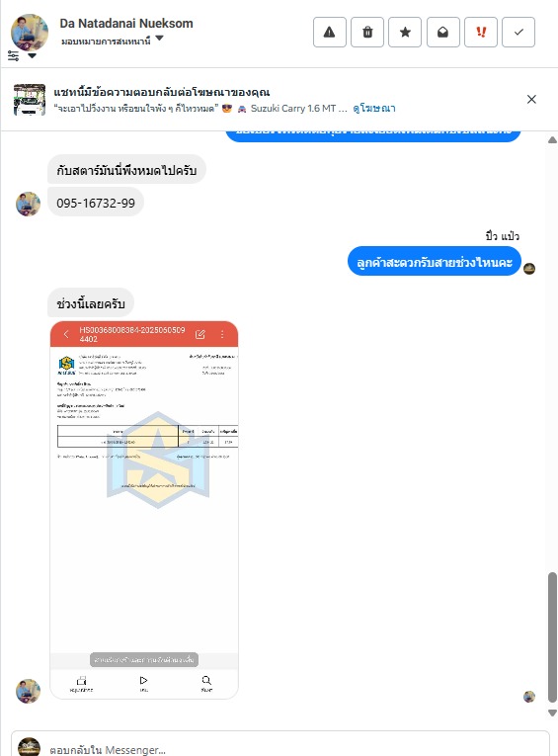Flag conversation with red exclamation icon
558x756 pixels.
[480, 33]
